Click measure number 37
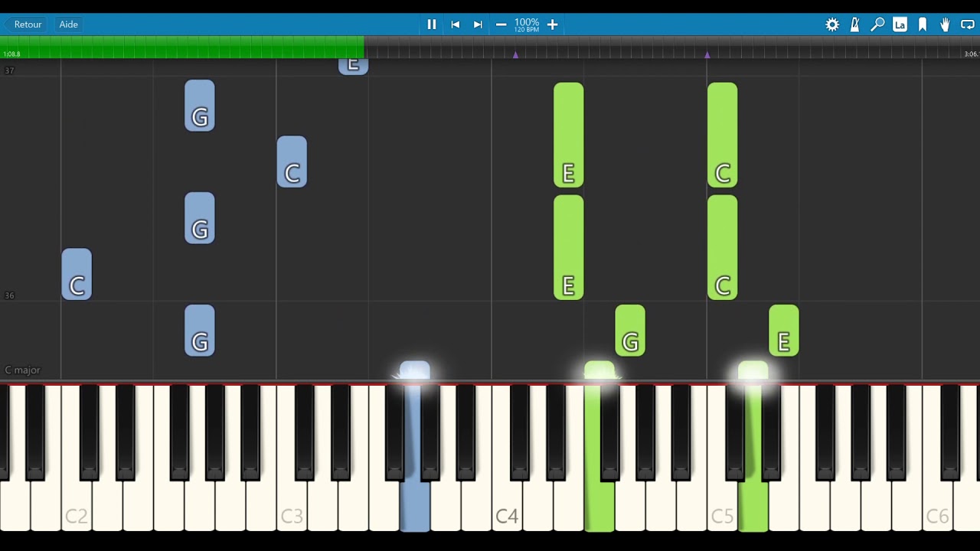Viewport: 980px width, 551px height. (9, 70)
